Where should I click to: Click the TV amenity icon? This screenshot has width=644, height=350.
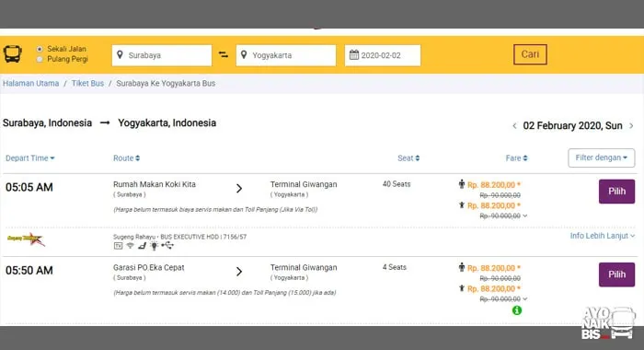click(x=118, y=246)
